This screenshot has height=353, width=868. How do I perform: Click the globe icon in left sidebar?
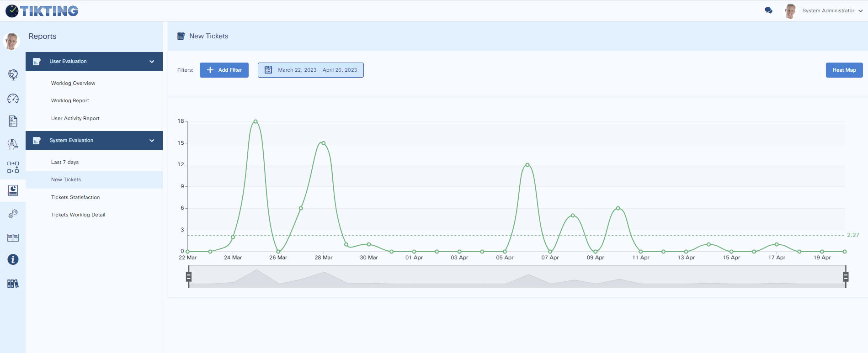click(x=13, y=74)
